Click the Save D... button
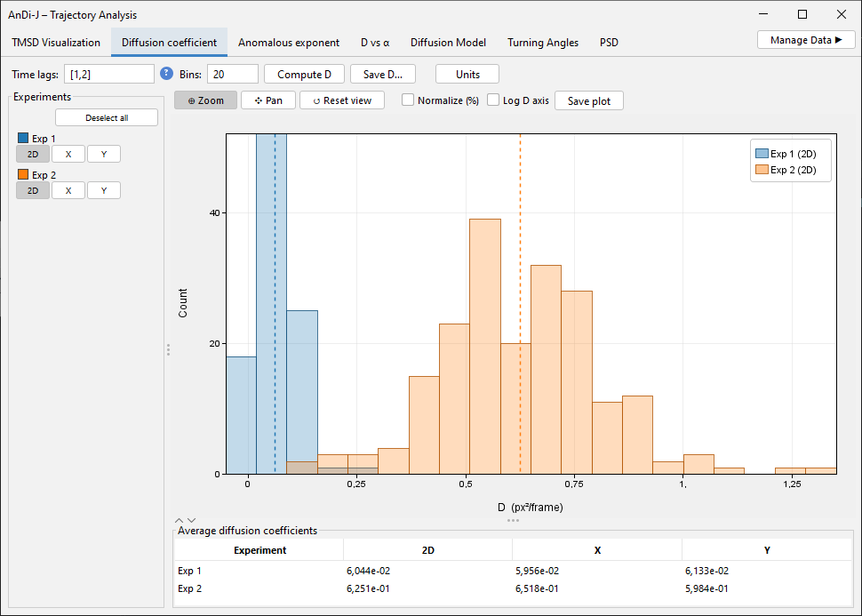 coord(383,75)
